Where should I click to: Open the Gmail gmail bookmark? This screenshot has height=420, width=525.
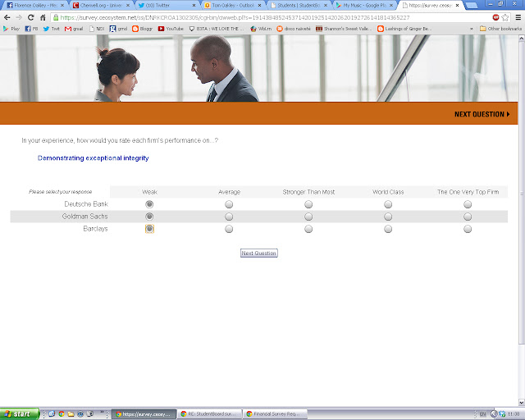(74, 29)
